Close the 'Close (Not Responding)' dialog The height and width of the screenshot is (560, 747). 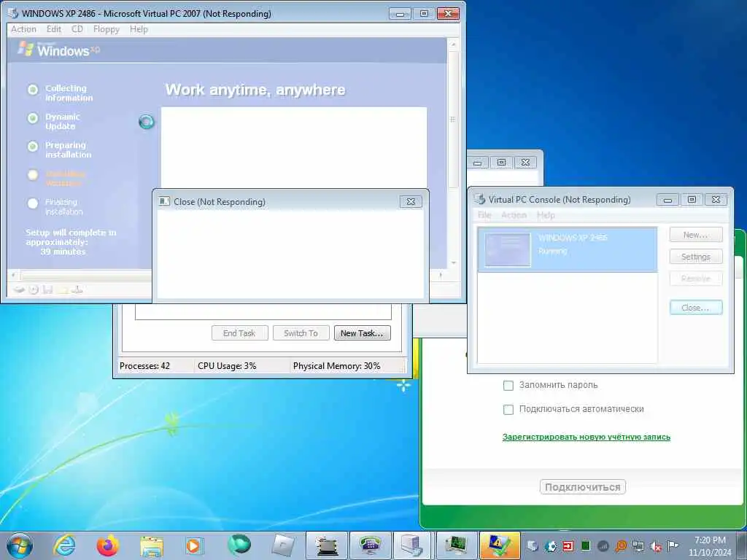[x=411, y=202]
